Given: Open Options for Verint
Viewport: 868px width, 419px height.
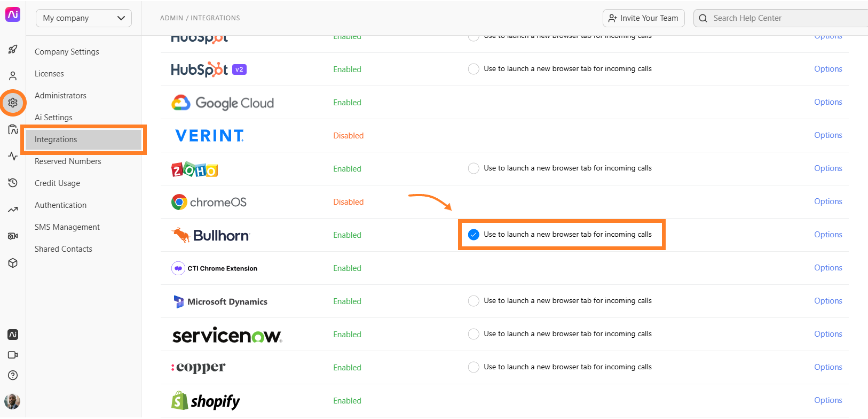Looking at the screenshot, I should [828, 135].
